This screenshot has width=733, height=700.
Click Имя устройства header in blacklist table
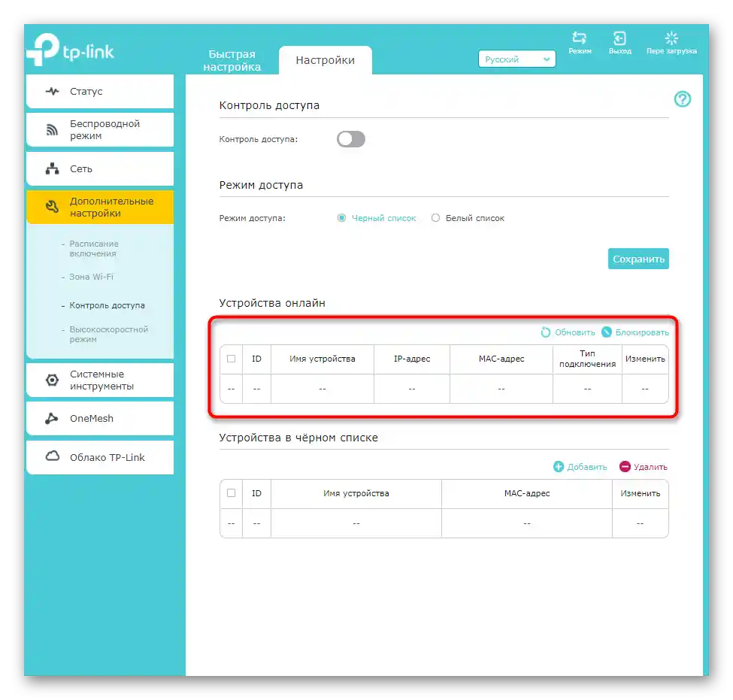click(x=356, y=493)
